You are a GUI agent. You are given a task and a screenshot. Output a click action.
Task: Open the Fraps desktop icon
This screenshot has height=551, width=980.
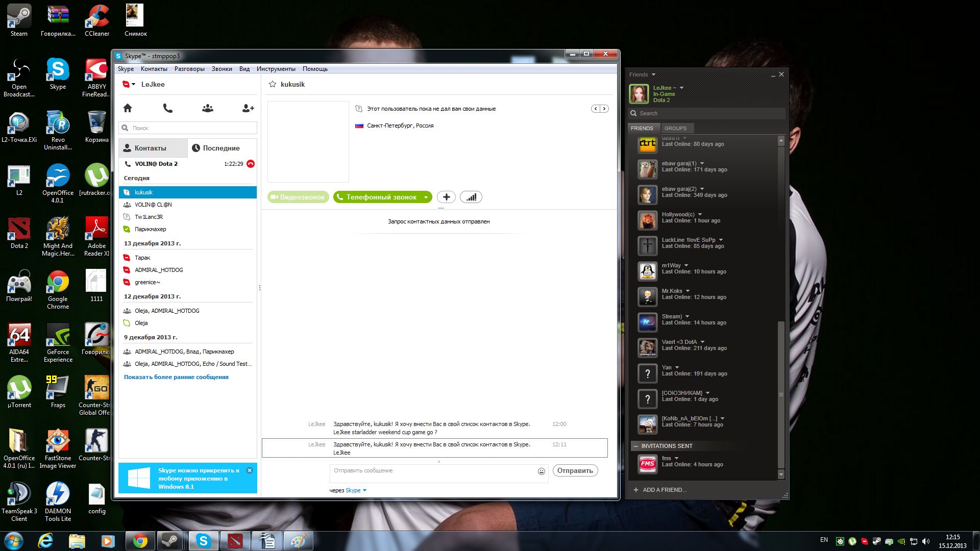tap(58, 392)
